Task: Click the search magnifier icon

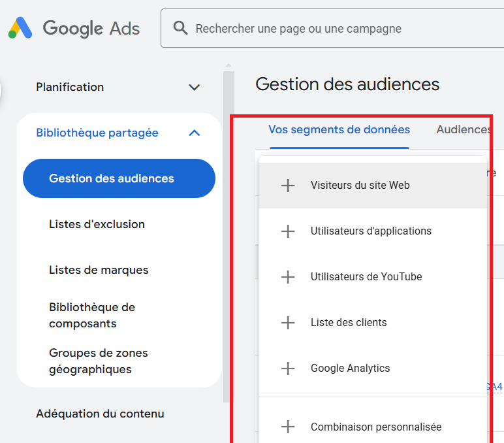Action: click(x=180, y=28)
